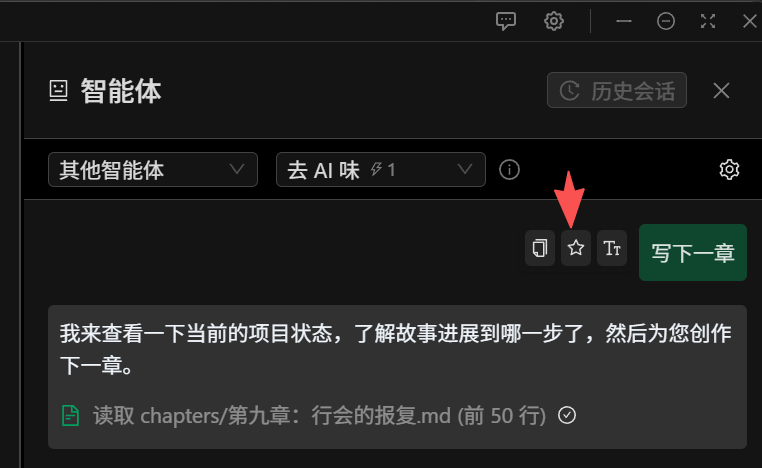Copy message with the copy icon

539,248
